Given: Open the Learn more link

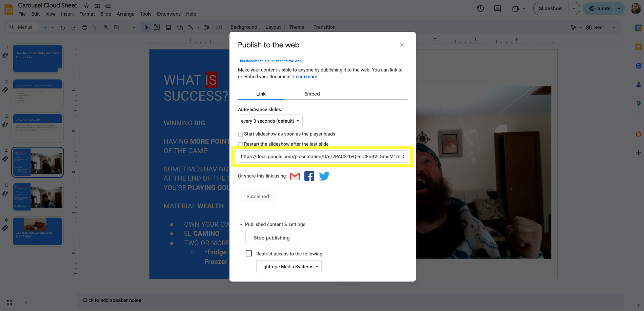Looking at the screenshot, I should (305, 77).
